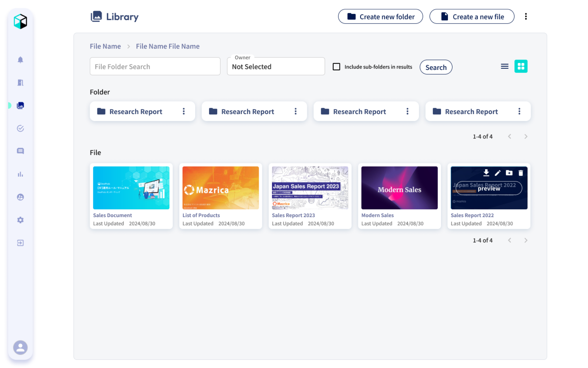Open the messages chat icon in sidebar
The width and height of the screenshot is (588, 368).
[20, 151]
